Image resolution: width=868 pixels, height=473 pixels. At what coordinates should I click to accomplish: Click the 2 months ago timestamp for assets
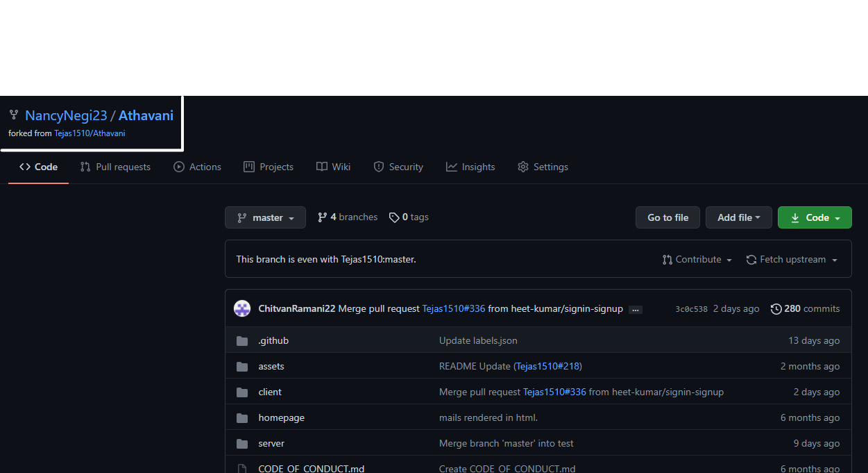pos(810,366)
